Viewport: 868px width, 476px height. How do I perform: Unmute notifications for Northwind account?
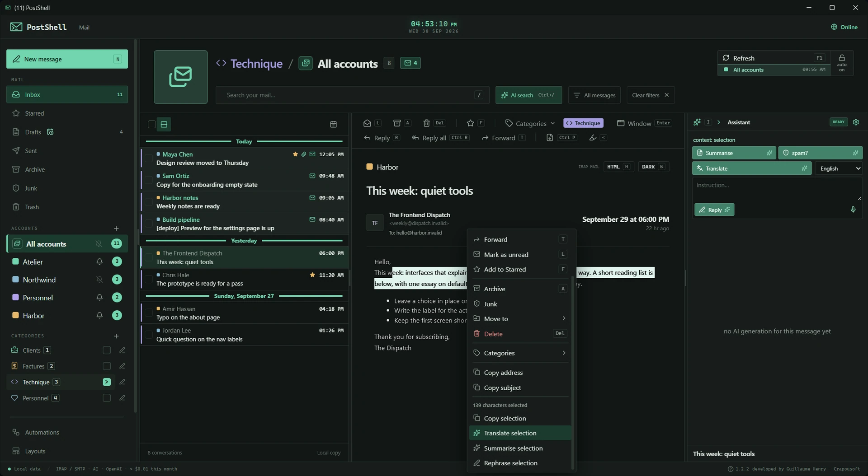pyautogui.click(x=99, y=280)
